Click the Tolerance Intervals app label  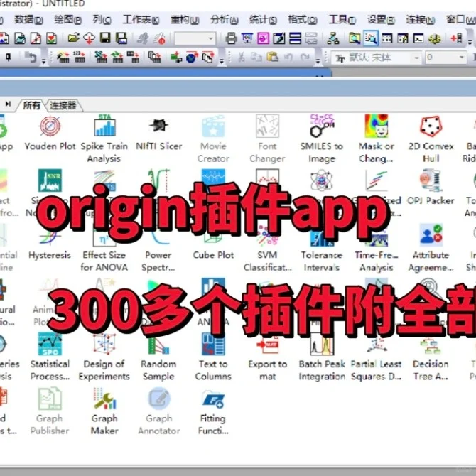tap(322, 261)
